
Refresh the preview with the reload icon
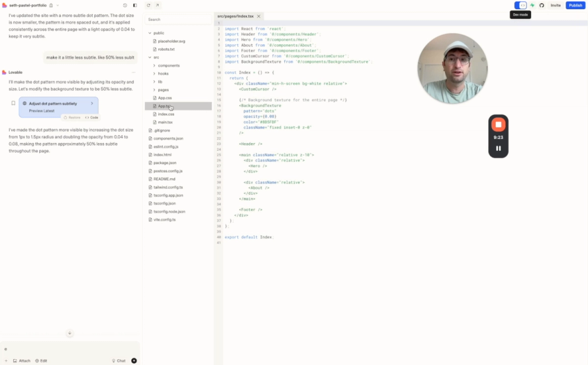148,5
